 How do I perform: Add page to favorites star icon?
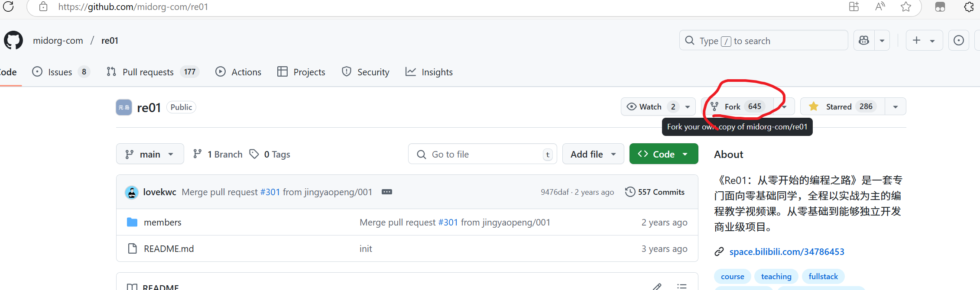[905, 6]
